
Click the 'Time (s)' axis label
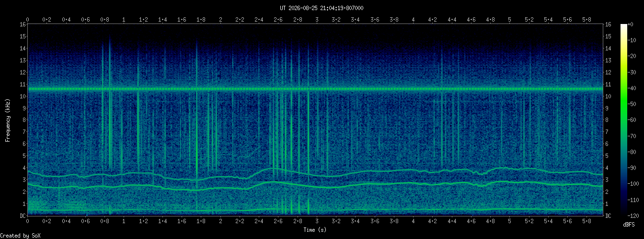(x=315, y=230)
